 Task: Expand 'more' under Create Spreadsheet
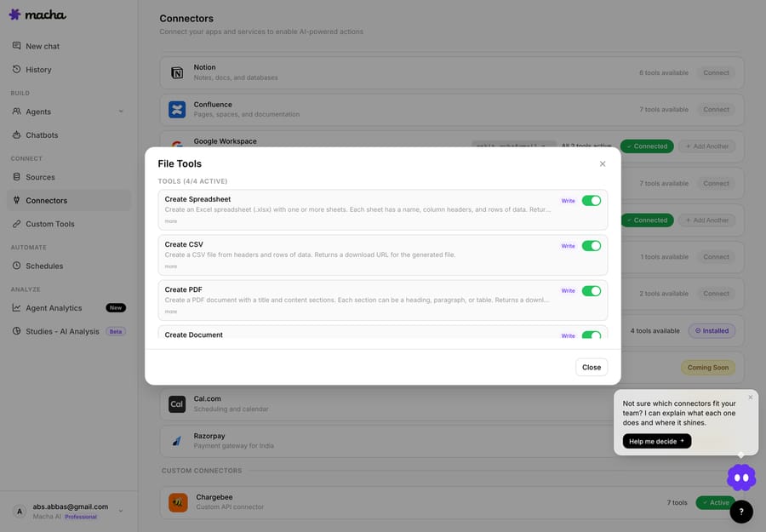171,221
